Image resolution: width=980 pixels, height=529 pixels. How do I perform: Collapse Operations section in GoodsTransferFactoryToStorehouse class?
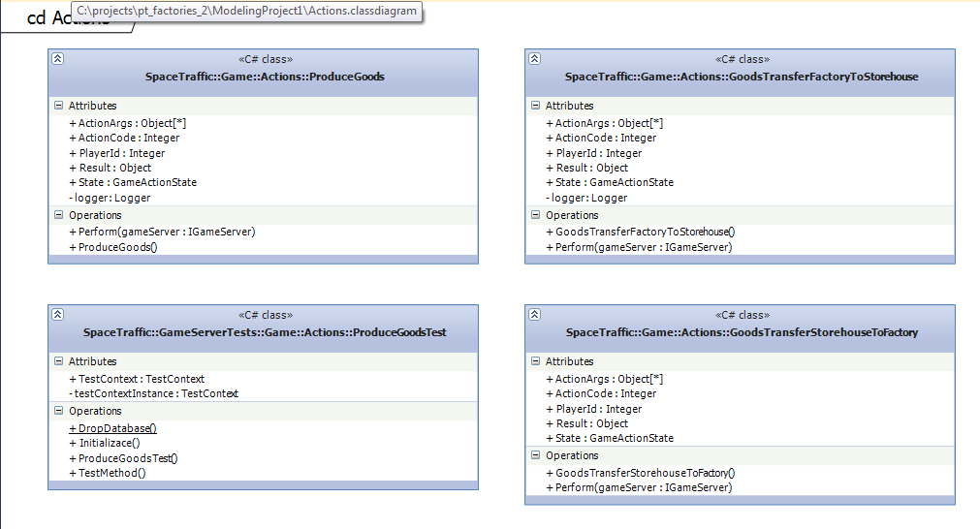click(x=536, y=215)
